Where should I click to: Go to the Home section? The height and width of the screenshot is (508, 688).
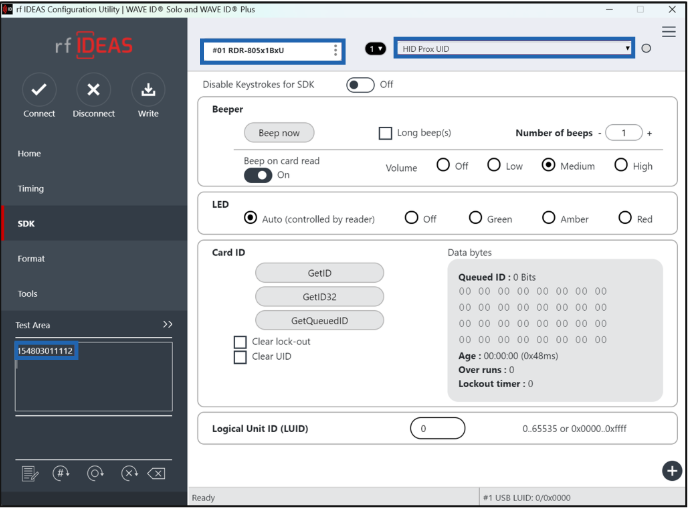(x=93, y=154)
